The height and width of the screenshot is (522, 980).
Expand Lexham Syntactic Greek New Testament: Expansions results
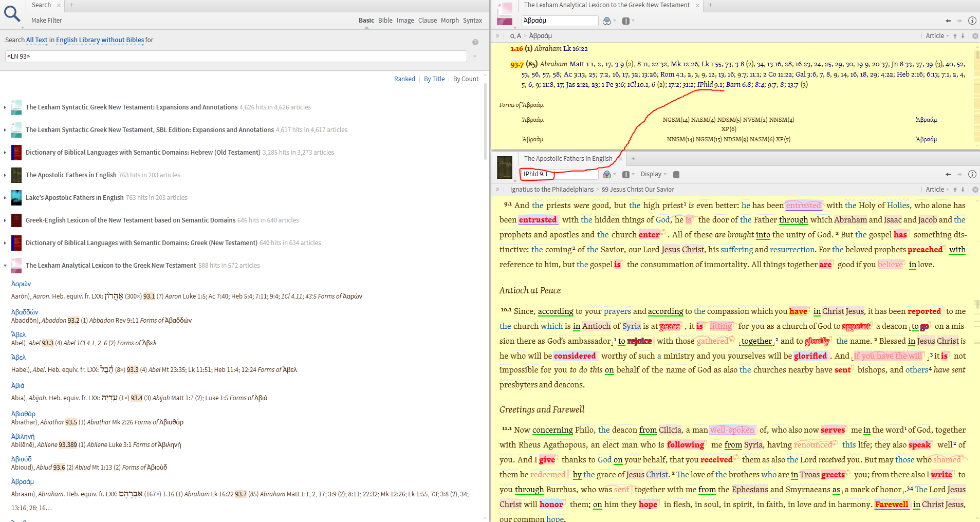[x=5, y=107]
